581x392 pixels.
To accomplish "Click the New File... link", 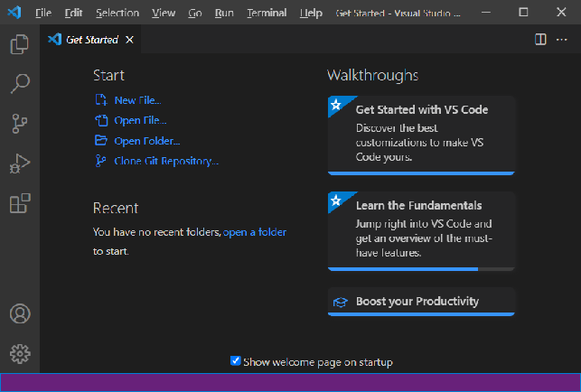I will pos(137,100).
